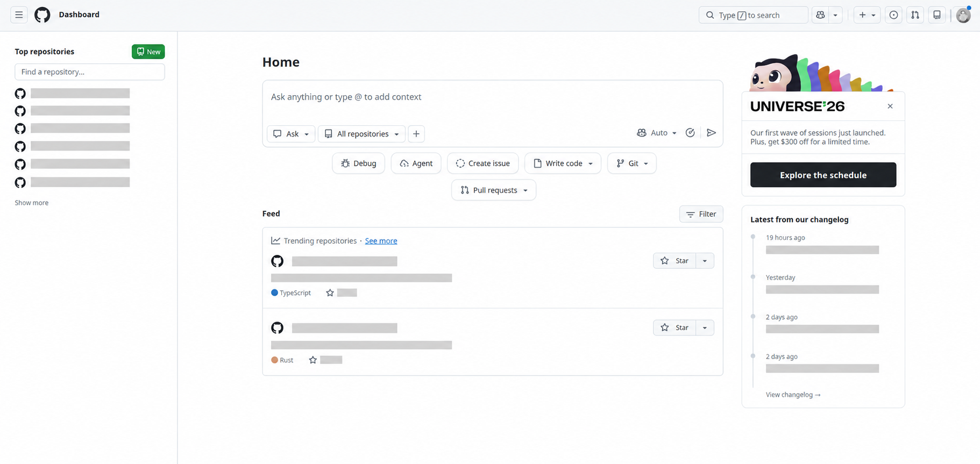
Task: Open the View changelog link
Action: point(793,395)
